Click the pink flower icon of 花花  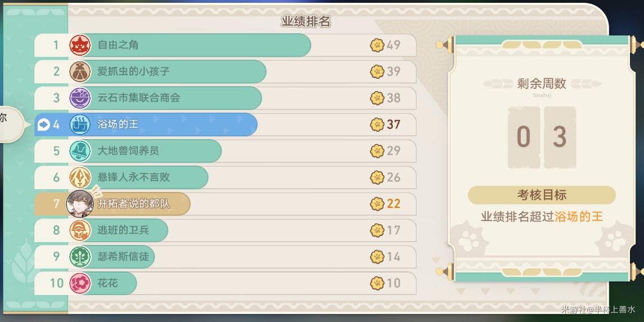coord(80,283)
